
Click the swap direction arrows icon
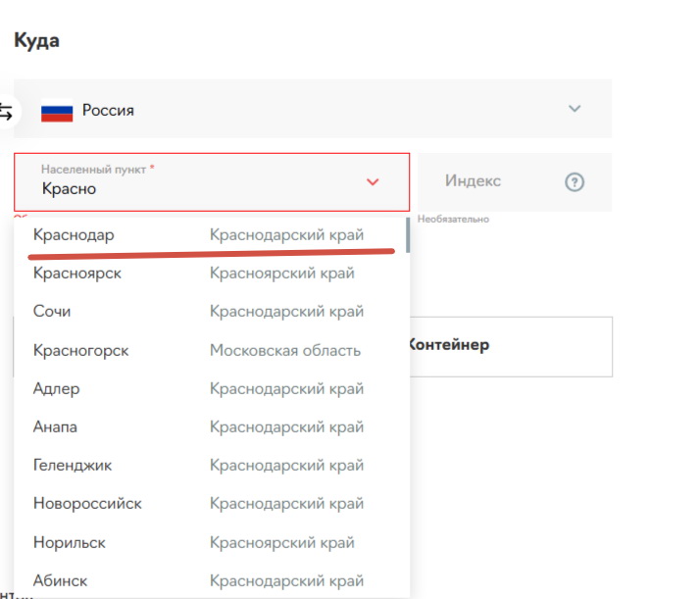[x=8, y=110]
